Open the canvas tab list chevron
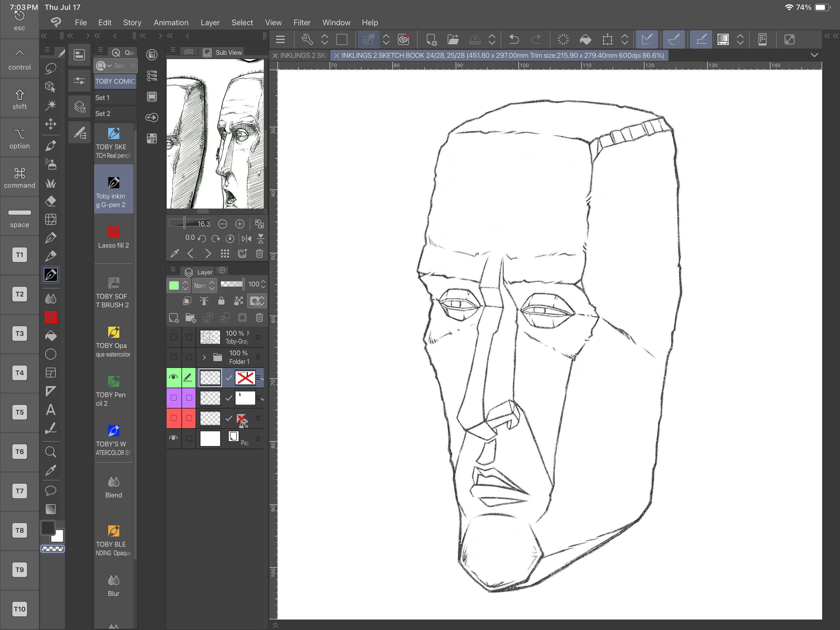840x630 pixels. (x=814, y=55)
